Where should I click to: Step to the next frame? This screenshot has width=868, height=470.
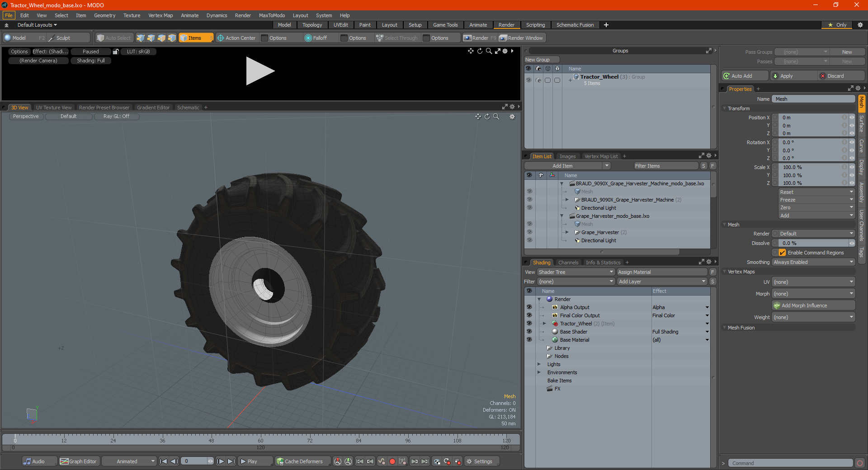(x=221, y=461)
